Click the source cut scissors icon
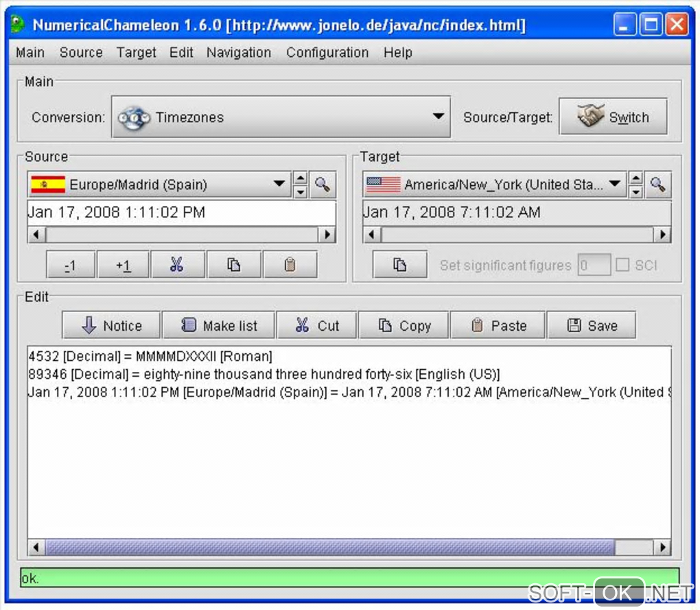This screenshot has width=700, height=610. point(177,265)
